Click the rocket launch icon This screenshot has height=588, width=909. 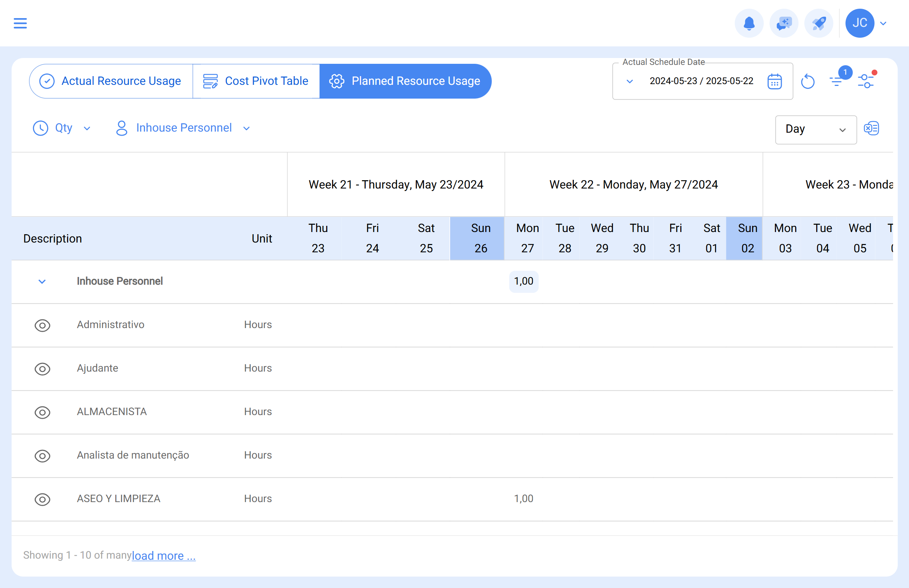[x=818, y=23]
